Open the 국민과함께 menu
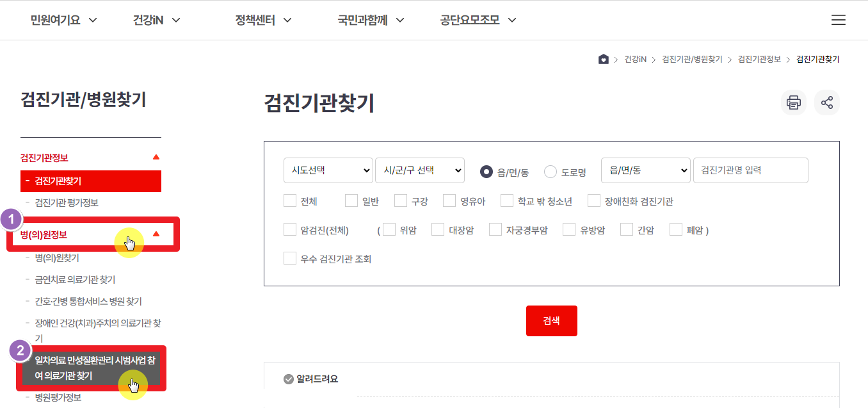This screenshot has width=868, height=408. pyautogui.click(x=363, y=19)
